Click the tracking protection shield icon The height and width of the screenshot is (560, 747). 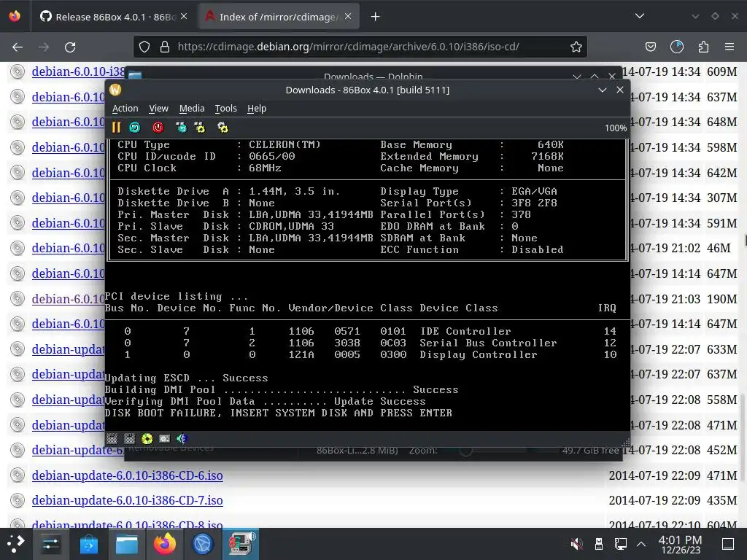click(x=144, y=47)
